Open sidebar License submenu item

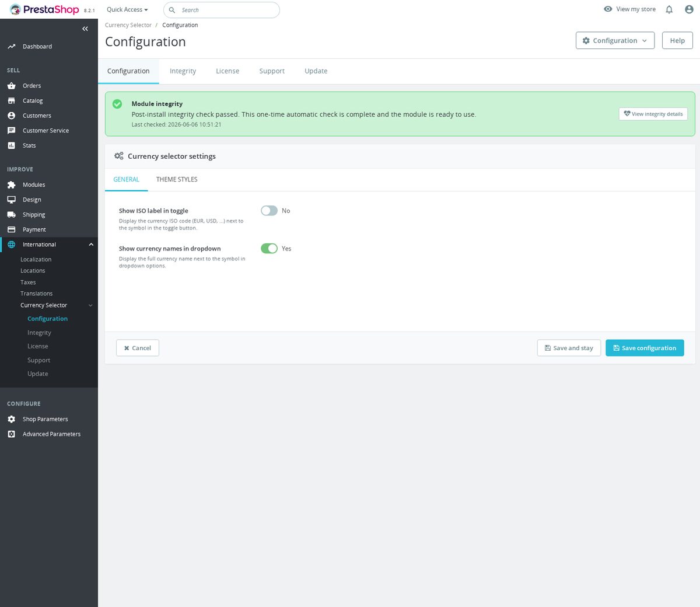pos(38,346)
